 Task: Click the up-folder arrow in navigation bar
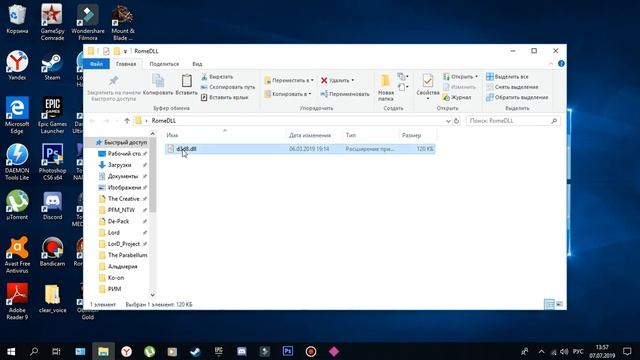tap(127, 121)
